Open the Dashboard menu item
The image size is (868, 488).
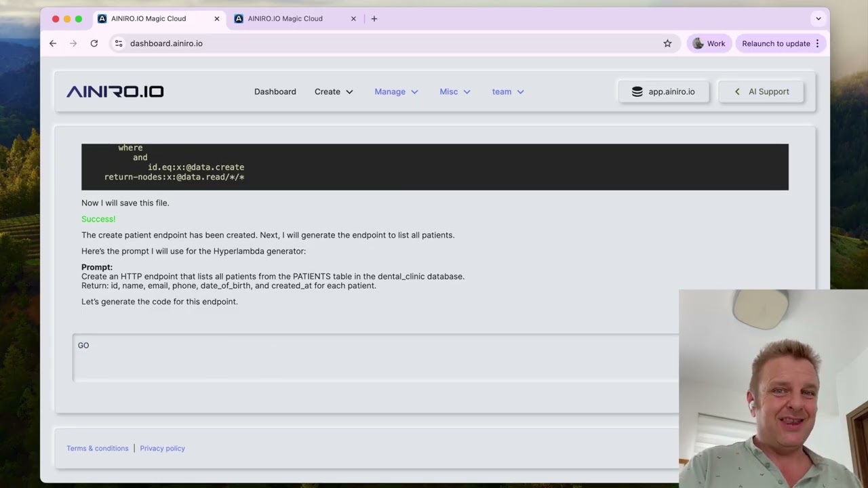click(275, 91)
